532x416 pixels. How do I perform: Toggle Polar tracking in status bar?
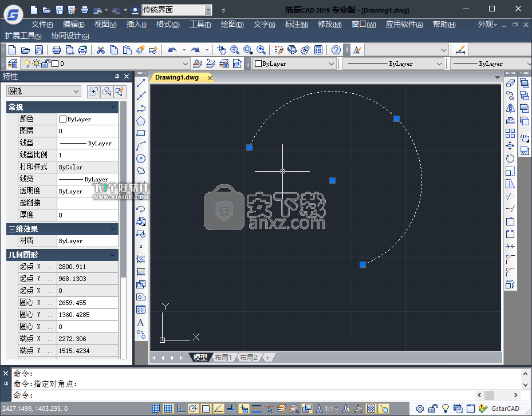click(x=194, y=409)
